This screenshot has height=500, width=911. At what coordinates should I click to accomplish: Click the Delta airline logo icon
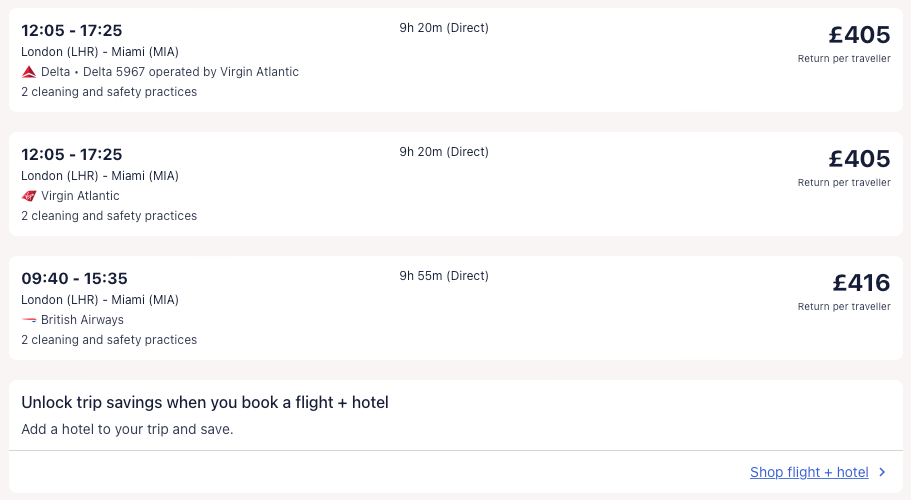(29, 72)
